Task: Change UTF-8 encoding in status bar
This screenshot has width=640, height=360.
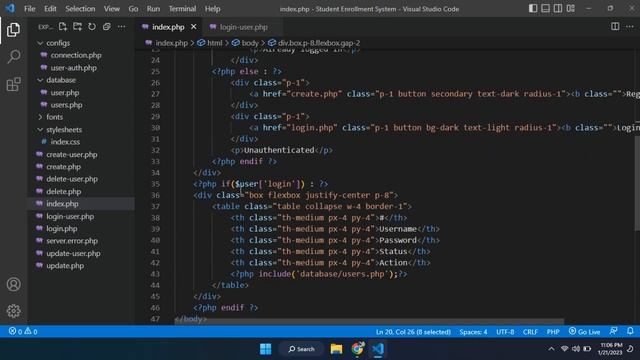Action: coord(505,331)
